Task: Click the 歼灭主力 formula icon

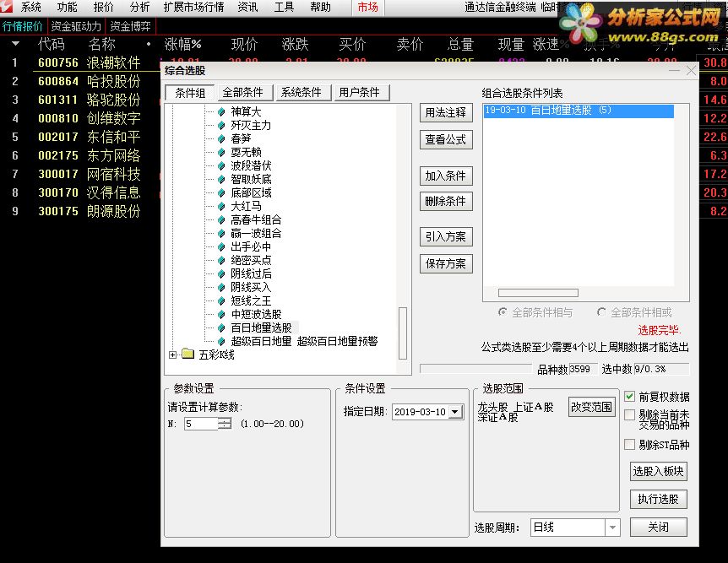Action: (221, 125)
